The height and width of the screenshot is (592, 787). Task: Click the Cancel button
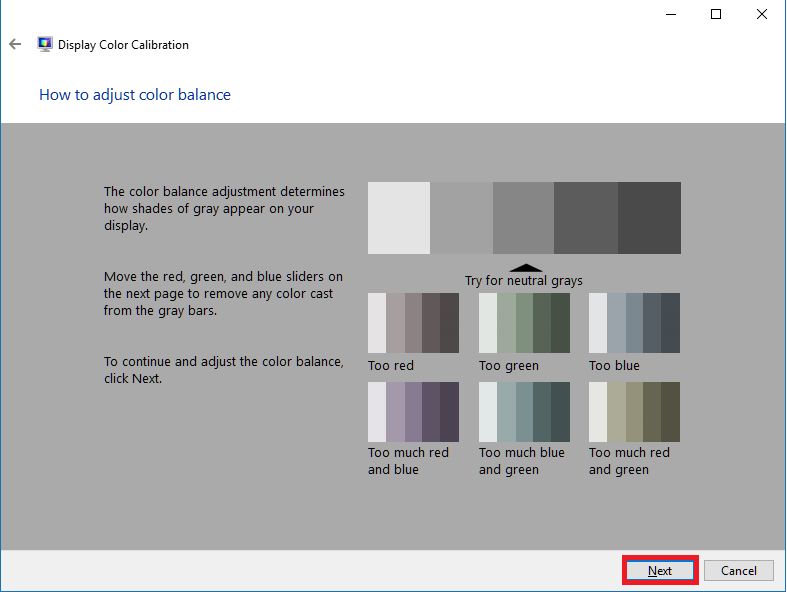pyautogui.click(x=738, y=570)
